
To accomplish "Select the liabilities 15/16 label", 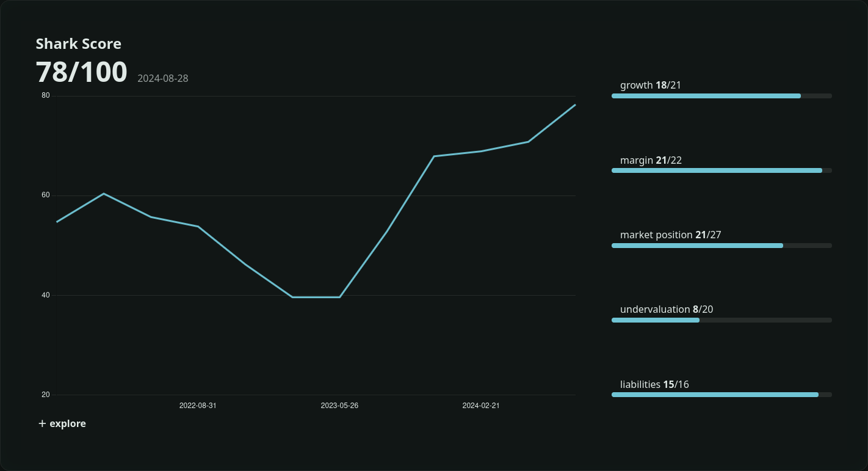I will 654,384.
